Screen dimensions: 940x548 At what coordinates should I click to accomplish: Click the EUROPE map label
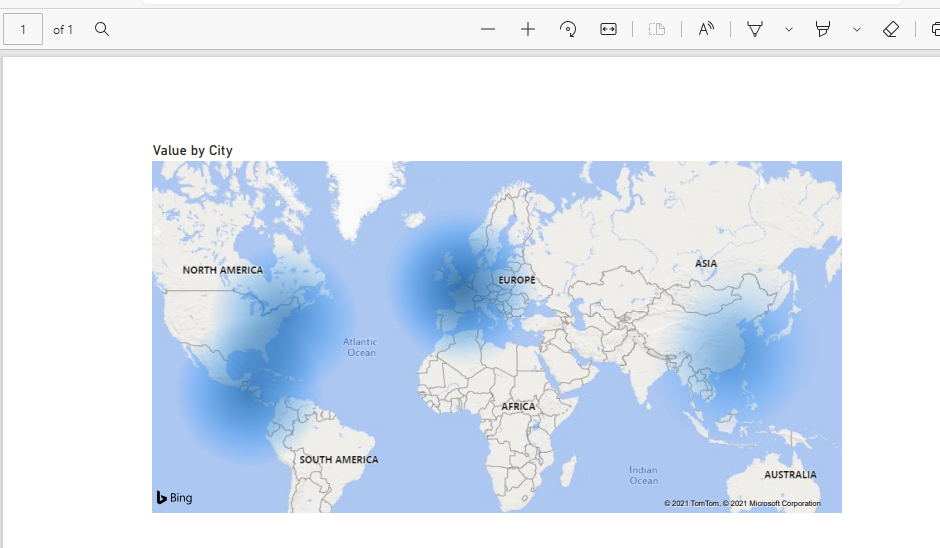click(517, 280)
